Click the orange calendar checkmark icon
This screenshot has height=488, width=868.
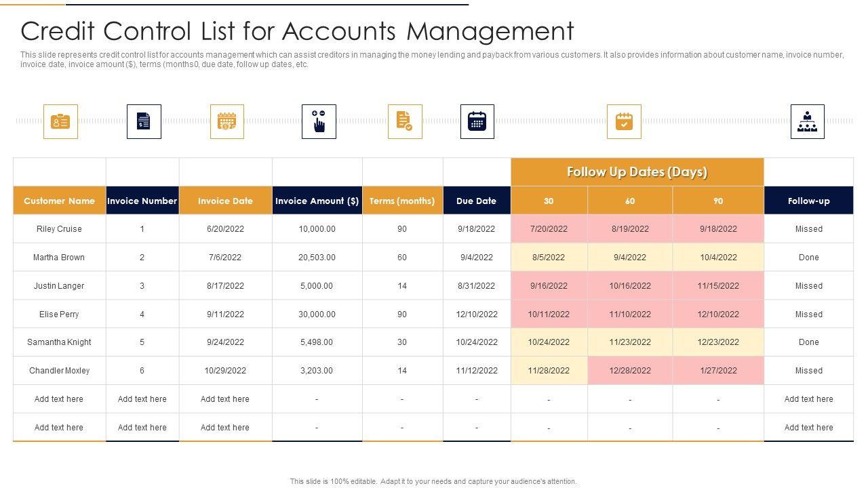tap(624, 121)
